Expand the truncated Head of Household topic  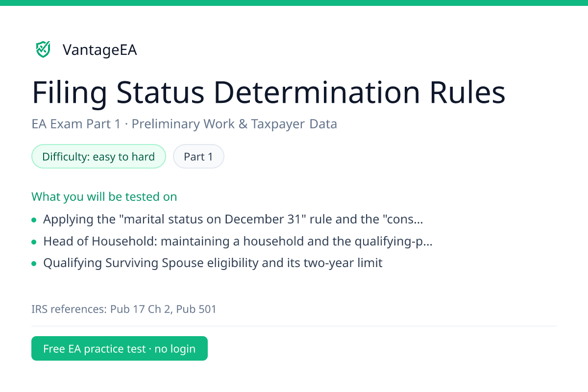[238, 241]
